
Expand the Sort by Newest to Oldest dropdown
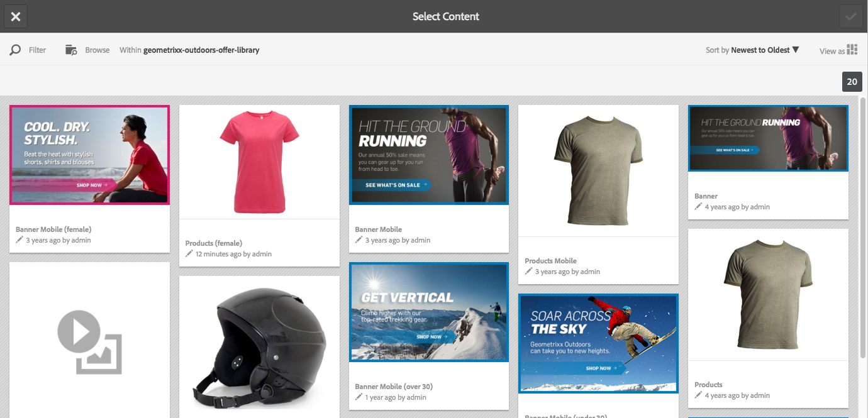tap(752, 50)
